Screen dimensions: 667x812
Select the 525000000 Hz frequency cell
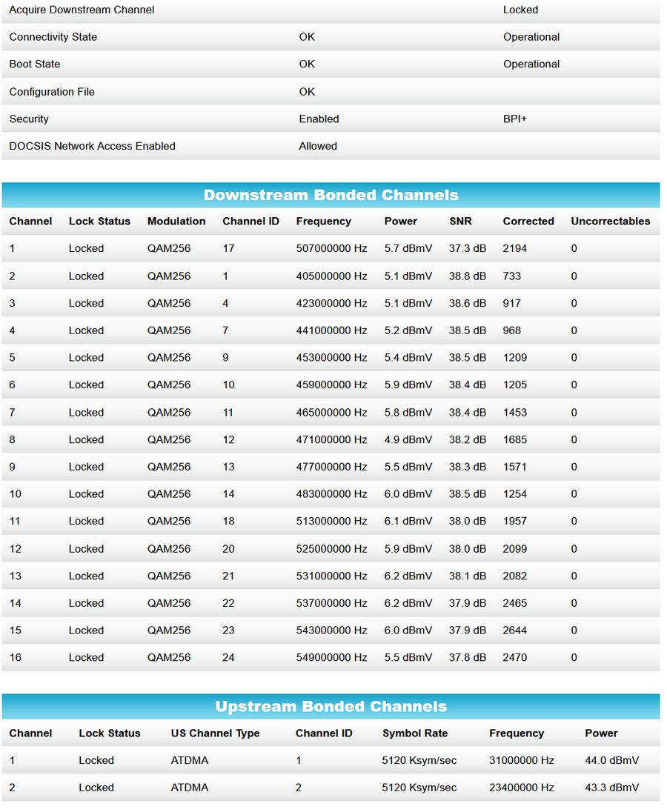pos(331,549)
